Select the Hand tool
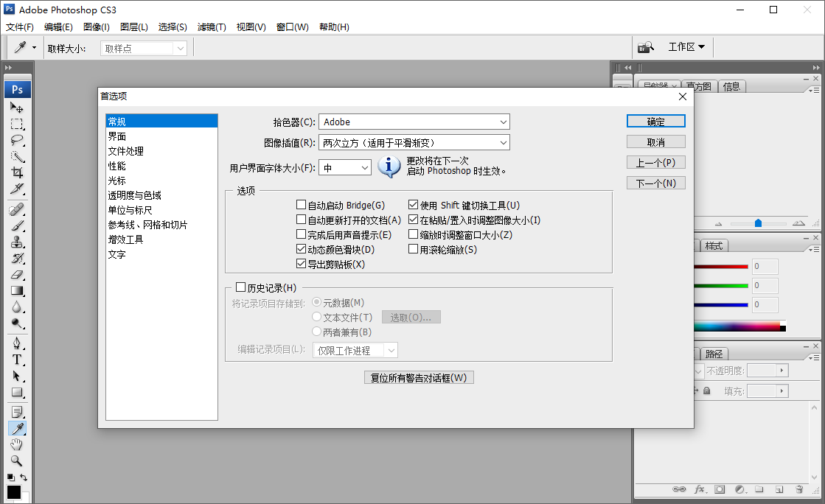This screenshot has height=504, width=825. point(16,444)
